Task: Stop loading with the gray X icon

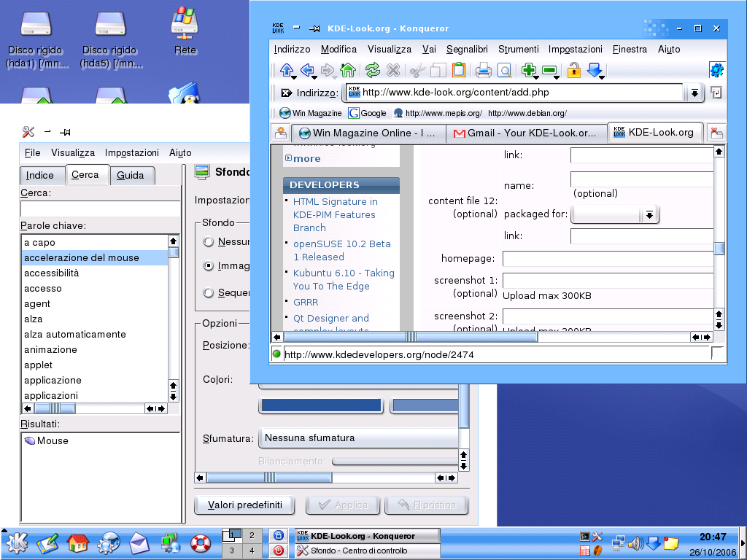Action: (393, 70)
